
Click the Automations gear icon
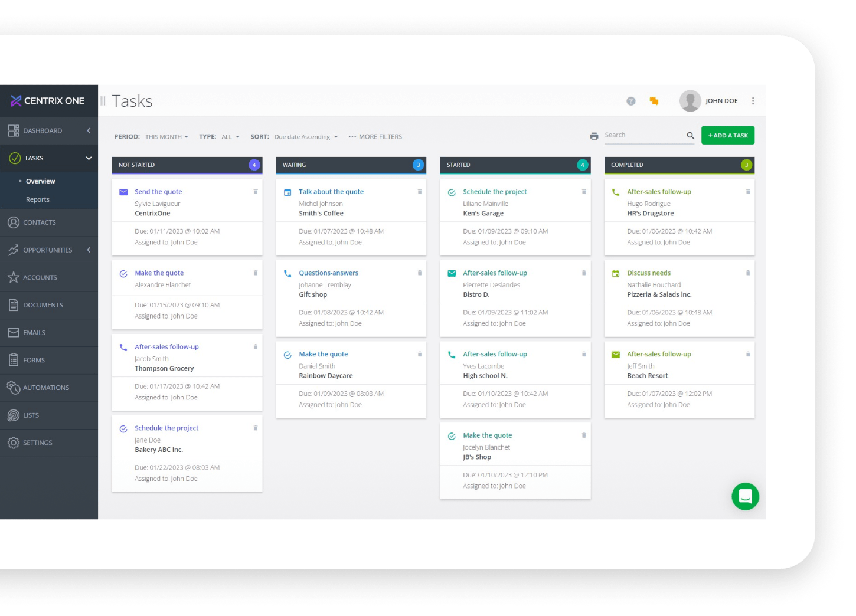[14, 388]
